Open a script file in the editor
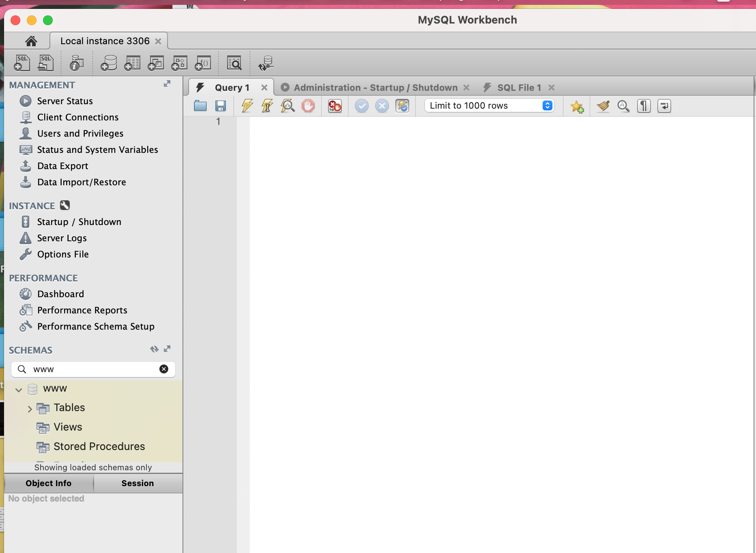756x553 pixels. 200,106
